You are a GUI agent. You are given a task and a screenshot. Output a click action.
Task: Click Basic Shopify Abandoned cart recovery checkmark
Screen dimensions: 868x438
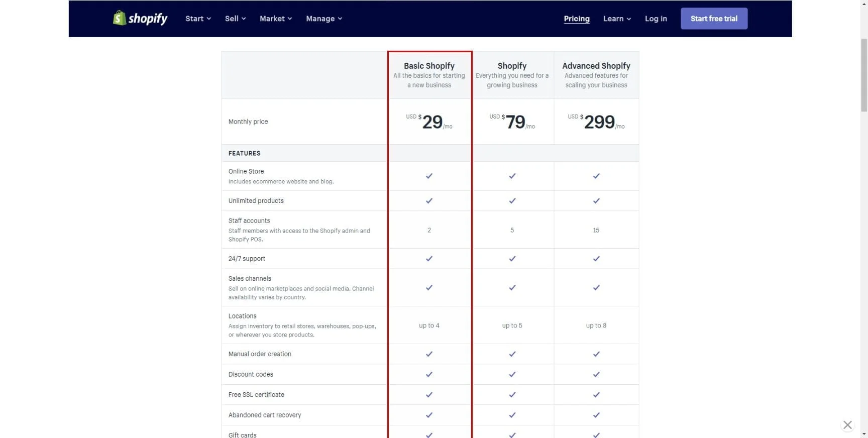[x=429, y=415]
